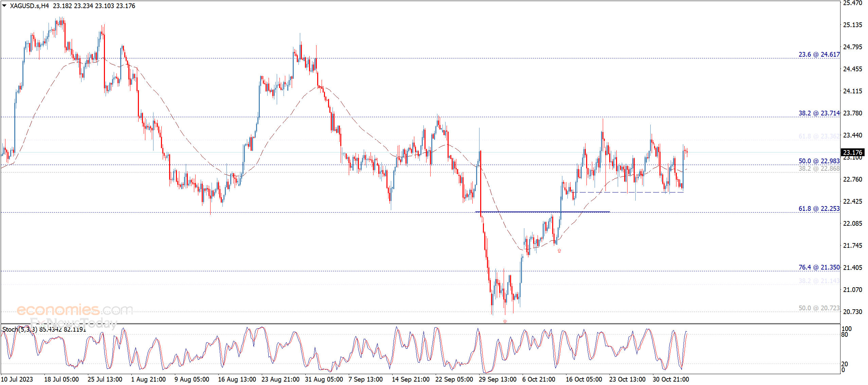This screenshot has height=385, width=868.
Task: Click the 22.425 price scale value
Action: [x=852, y=201]
